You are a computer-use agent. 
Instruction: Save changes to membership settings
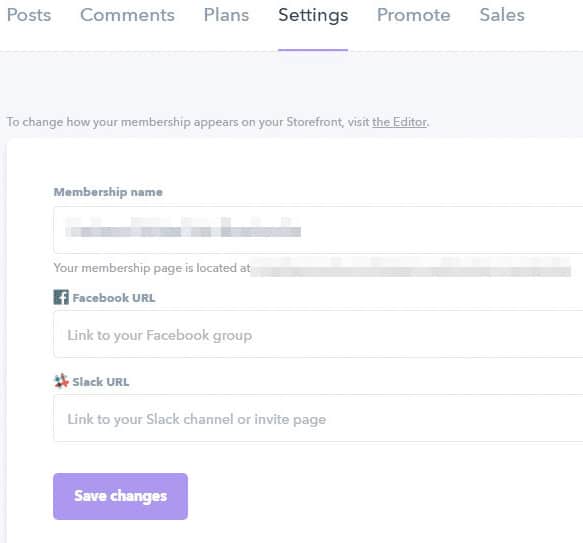[x=120, y=496]
